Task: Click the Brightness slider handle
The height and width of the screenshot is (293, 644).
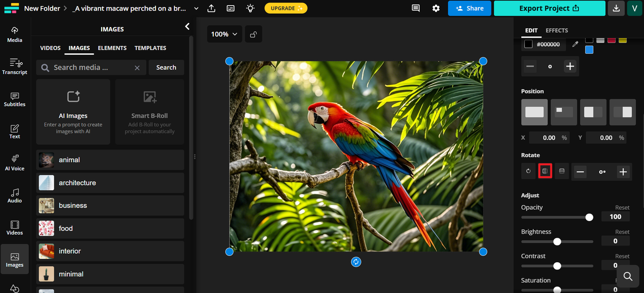Action: (x=557, y=241)
